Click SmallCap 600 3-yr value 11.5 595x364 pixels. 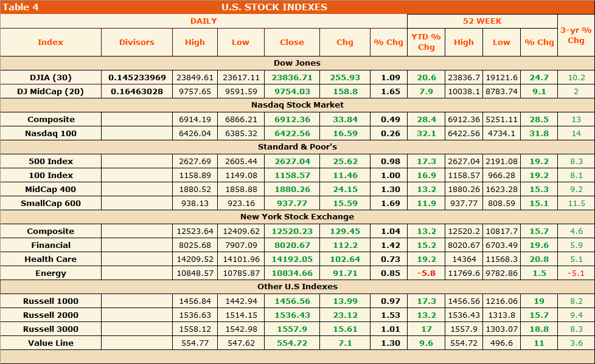[576, 203]
